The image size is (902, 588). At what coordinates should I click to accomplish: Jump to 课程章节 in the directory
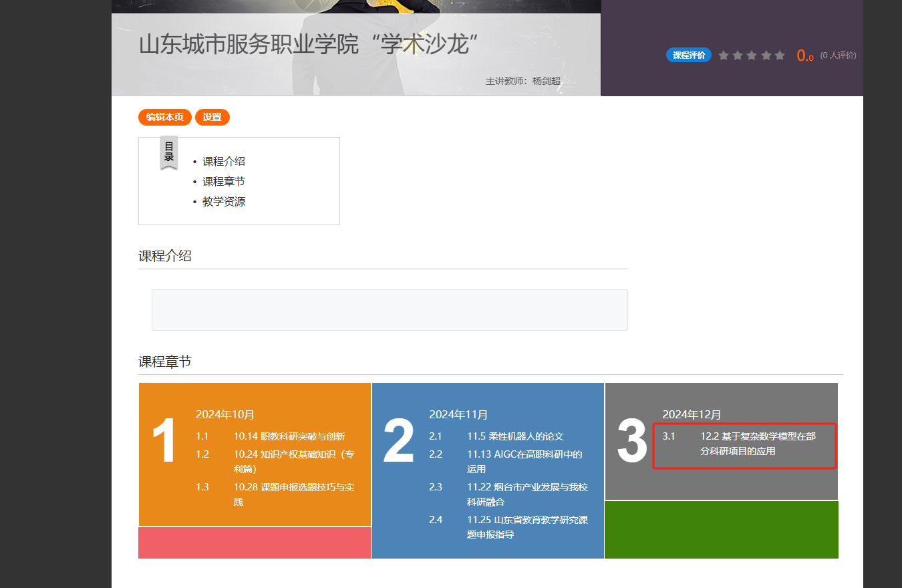coord(224,181)
